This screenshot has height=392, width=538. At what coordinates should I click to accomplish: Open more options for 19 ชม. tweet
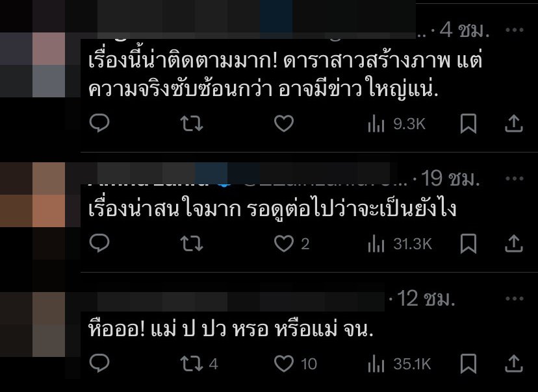(515, 178)
